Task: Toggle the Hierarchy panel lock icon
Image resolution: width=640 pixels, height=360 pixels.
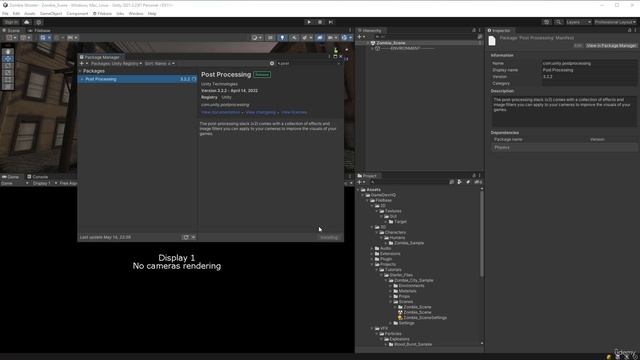Action: tap(474, 31)
